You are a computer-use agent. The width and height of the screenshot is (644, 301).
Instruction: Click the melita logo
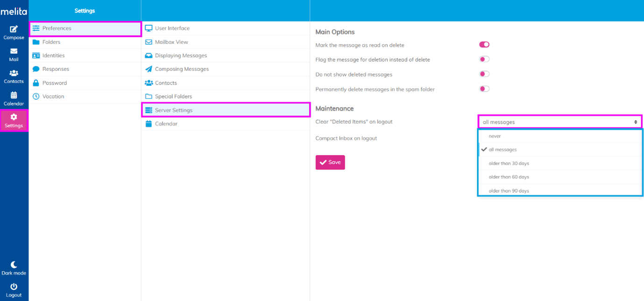(x=14, y=11)
